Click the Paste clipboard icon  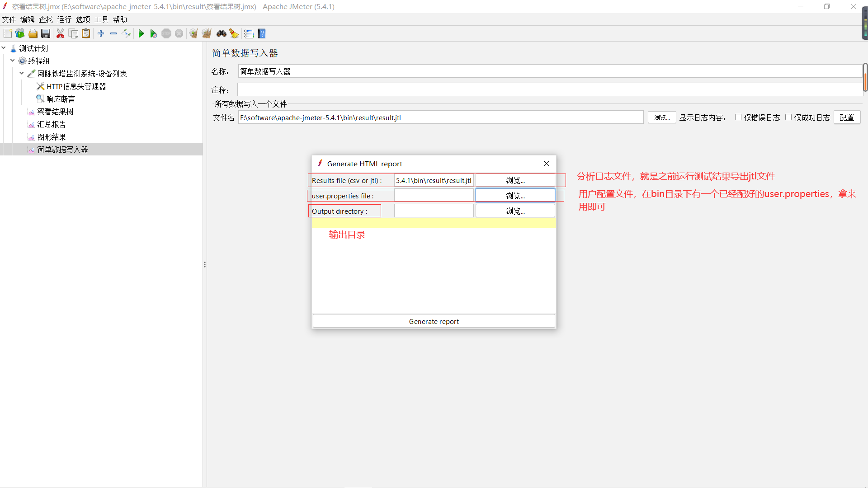pos(86,34)
